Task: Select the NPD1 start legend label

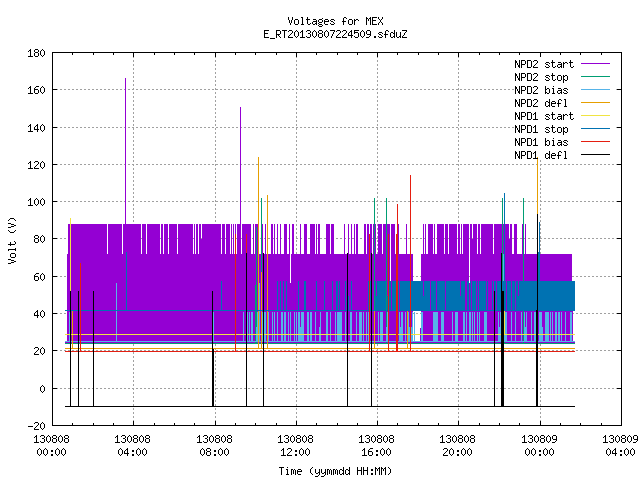Action: [544, 116]
